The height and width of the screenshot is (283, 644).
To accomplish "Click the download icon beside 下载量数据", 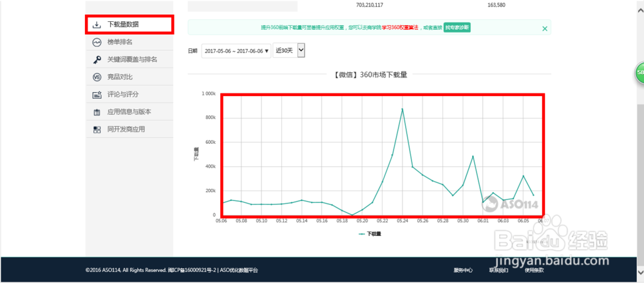I will (x=97, y=24).
